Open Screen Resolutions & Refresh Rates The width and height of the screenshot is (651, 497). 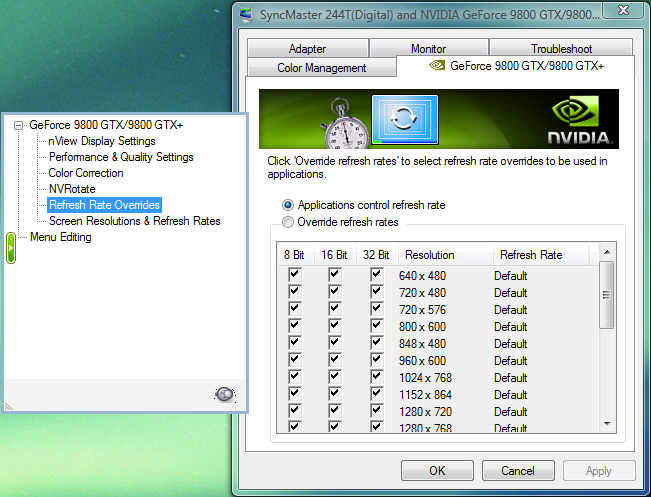coord(135,221)
